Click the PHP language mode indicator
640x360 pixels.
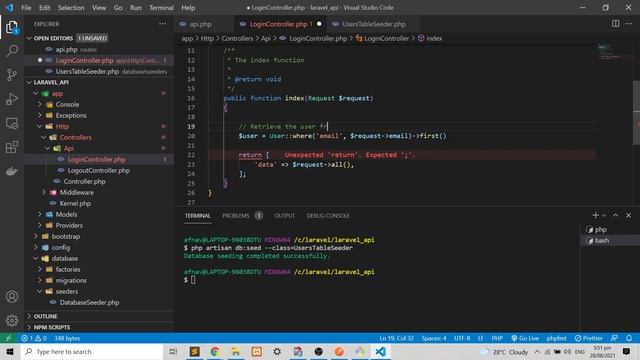(x=497, y=338)
